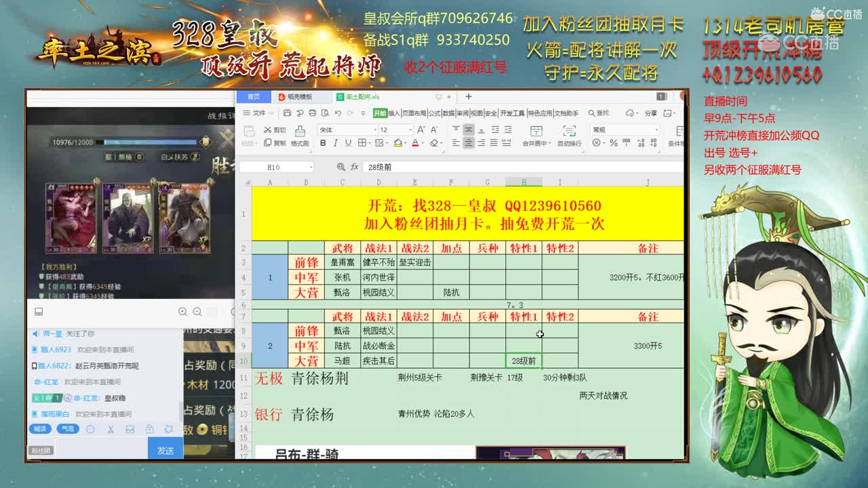Open the borders dropdown

pos(370,143)
